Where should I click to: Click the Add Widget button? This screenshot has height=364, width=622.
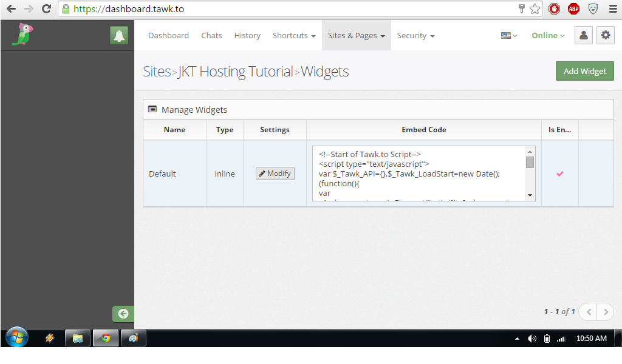[x=585, y=71]
